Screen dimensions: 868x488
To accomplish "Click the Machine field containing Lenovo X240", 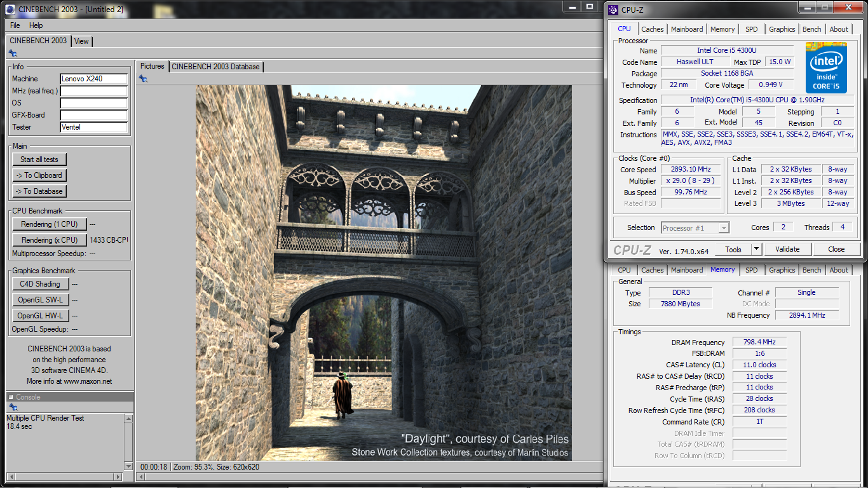I will [x=94, y=79].
